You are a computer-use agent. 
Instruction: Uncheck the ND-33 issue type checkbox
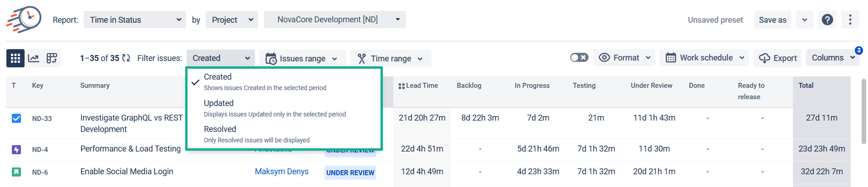tap(16, 118)
